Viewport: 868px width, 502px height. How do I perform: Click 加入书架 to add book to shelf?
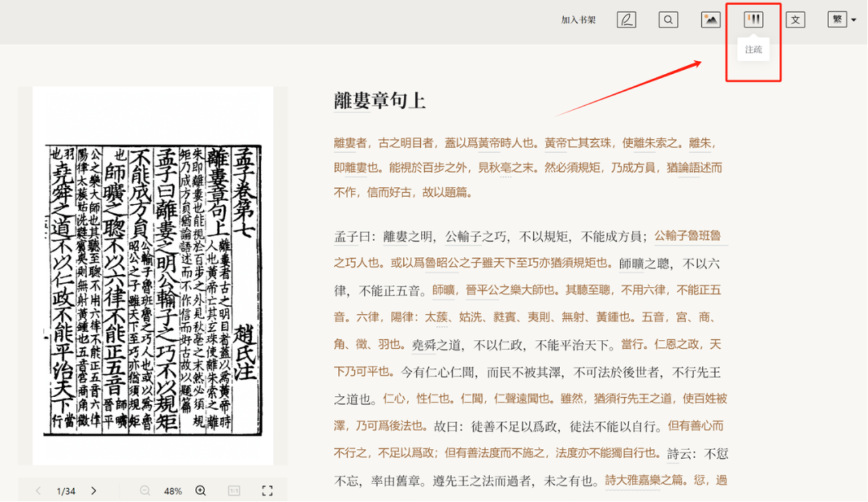(578, 20)
